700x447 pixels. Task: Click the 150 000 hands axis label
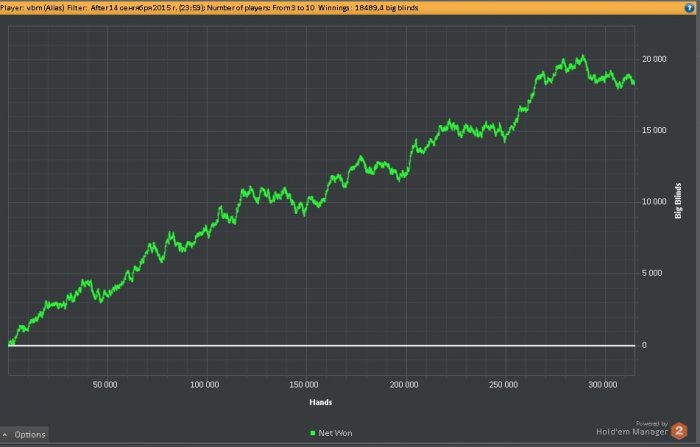click(x=304, y=384)
